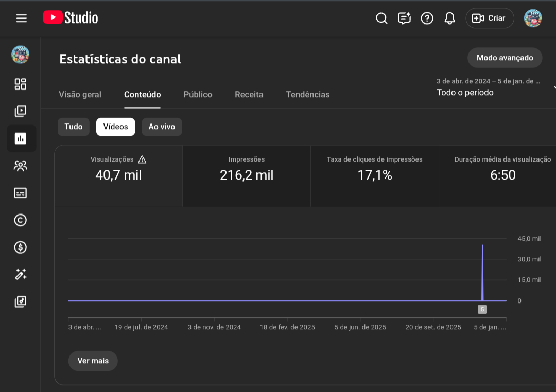Image resolution: width=556 pixels, height=392 pixels.
Task: Open Copyright icon in the sidebar
Action: pyautogui.click(x=21, y=220)
